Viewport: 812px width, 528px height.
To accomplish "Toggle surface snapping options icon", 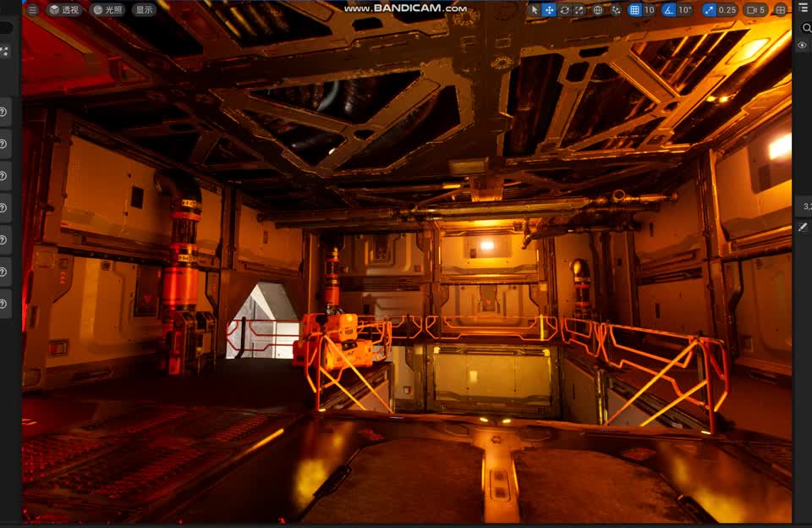I will 616,10.
